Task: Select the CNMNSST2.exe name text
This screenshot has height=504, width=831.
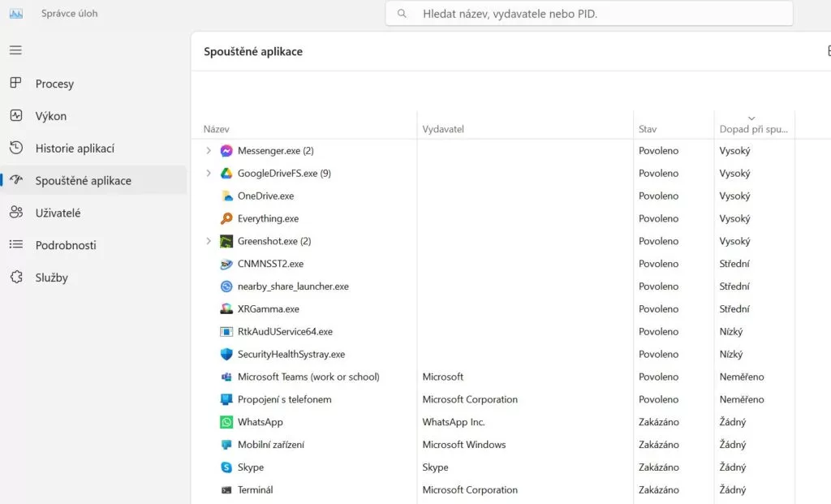Action: click(270, 264)
